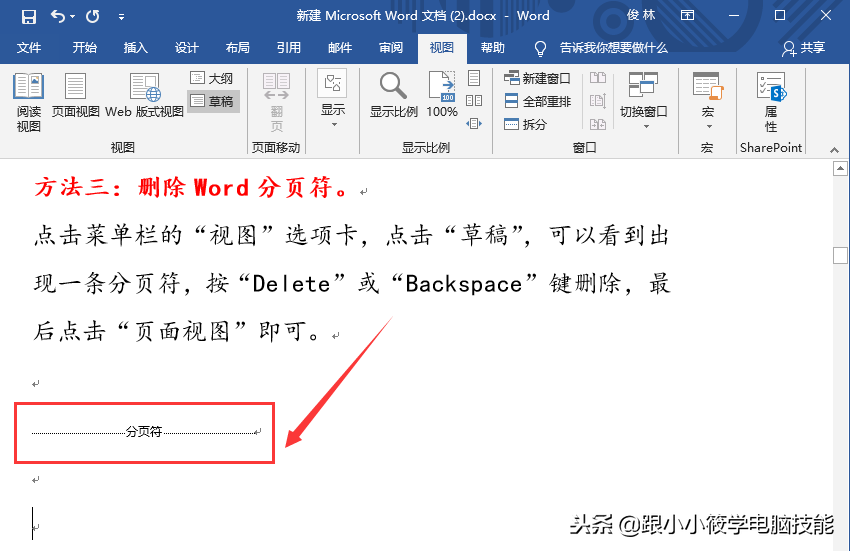Switch to the 布局 (Layout) tab
This screenshot has height=551, width=850.
click(x=237, y=48)
